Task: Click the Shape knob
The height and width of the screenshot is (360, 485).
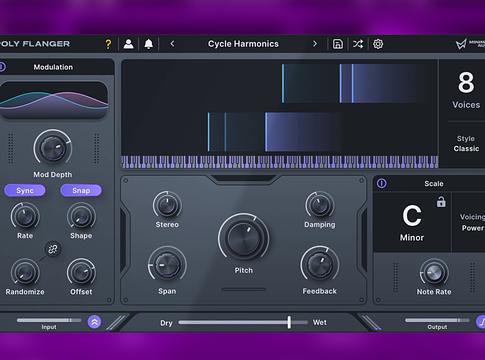Action: (x=81, y=217)
